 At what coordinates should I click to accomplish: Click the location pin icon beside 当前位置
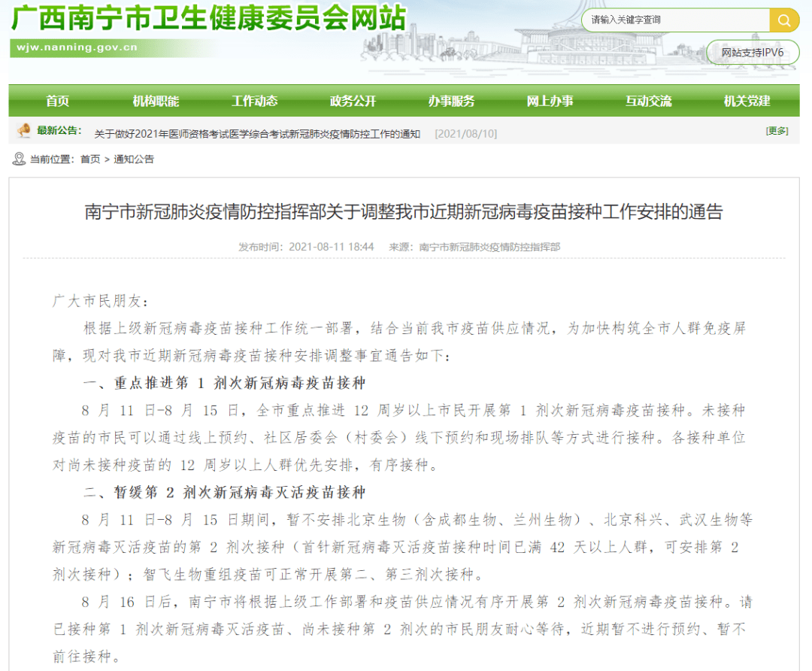click(x=19, y=159)
